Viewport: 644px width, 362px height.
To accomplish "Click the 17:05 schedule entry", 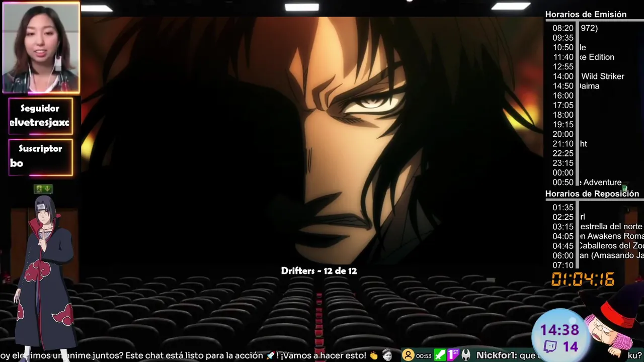I will [x=563, y=105].
